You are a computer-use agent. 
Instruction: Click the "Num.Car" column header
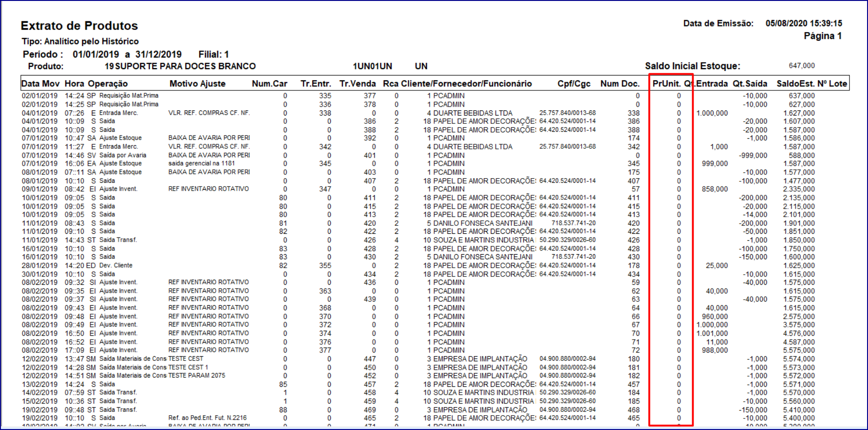pyautogui.click(x=270, y=83)
